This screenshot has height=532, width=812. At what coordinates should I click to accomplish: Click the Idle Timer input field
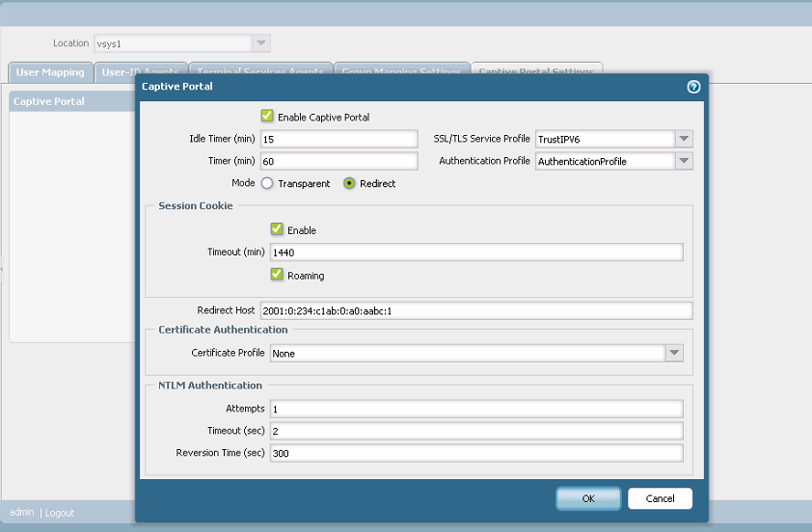(x=338, y=139)
